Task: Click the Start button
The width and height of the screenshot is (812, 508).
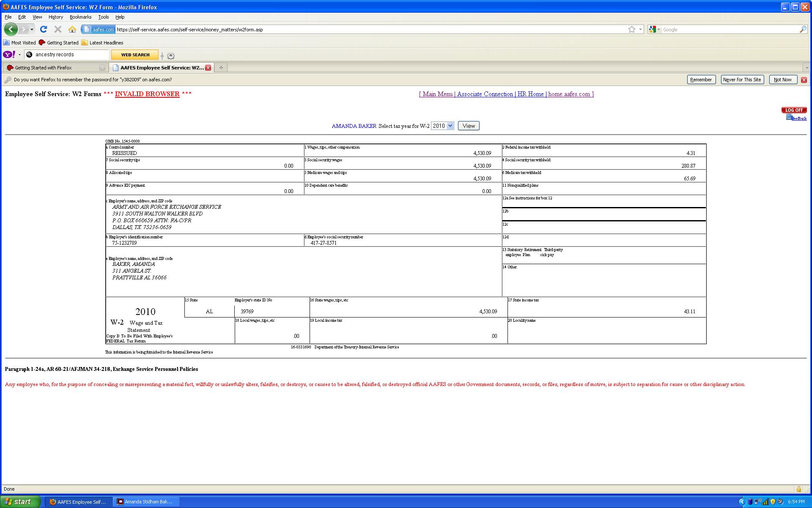Action: [x=21, y=502]
